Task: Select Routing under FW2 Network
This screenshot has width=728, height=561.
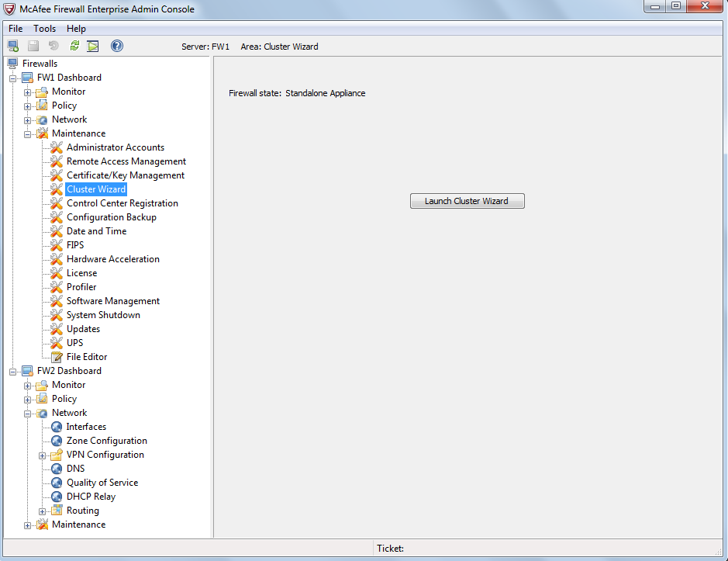Action: 83,511
